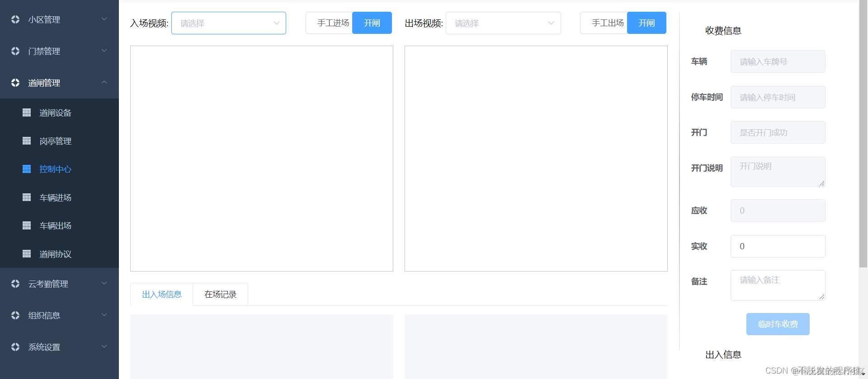
Task: Click the 手工进场 button
Action: (x=329, y=23)
